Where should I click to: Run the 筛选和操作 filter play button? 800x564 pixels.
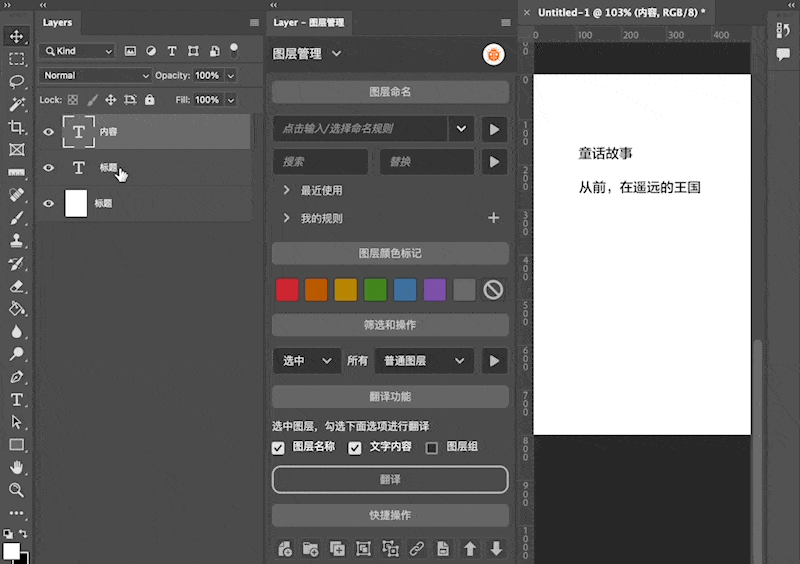[494, 361]
